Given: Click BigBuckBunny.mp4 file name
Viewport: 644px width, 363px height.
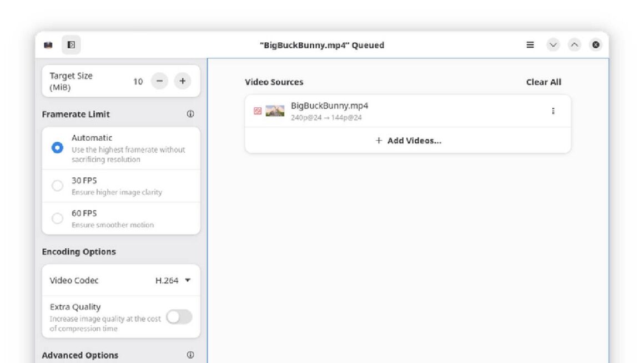Looking at the screenshot, I should 329,106.
